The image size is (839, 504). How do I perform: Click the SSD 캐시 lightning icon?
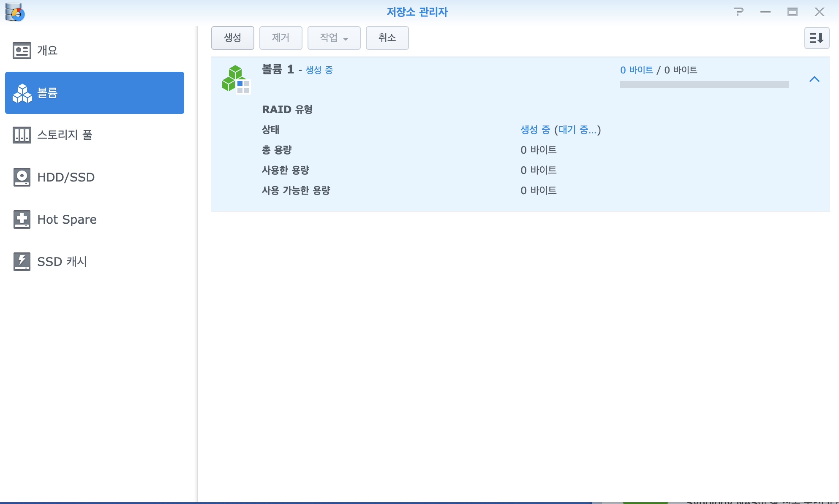pos(22,262)
